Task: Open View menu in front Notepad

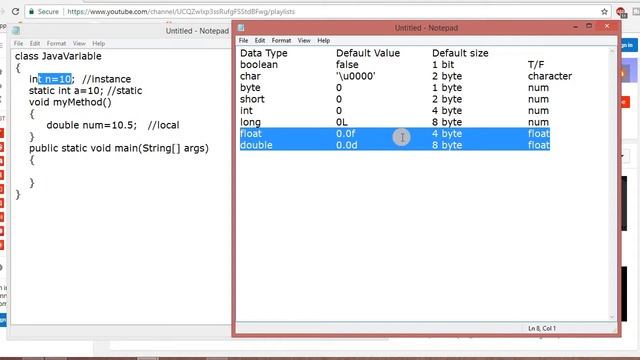Action: pyautogui.click(x=304, y=40)
